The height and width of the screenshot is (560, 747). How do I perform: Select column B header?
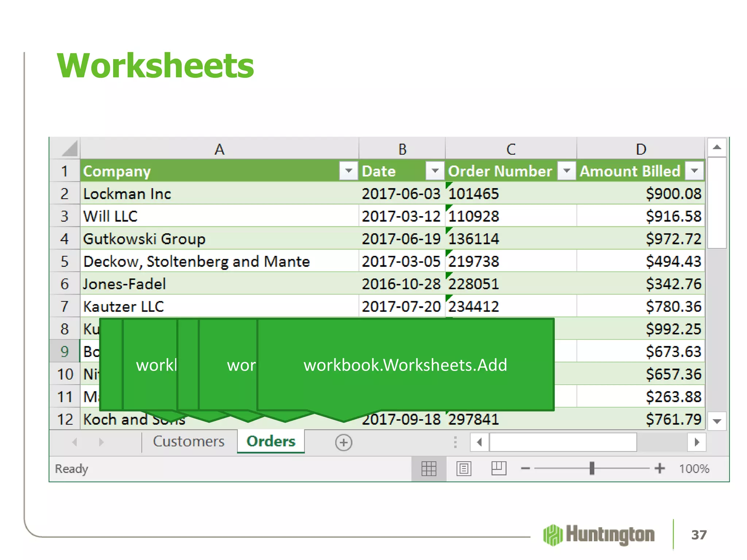[x=402, y=149]
